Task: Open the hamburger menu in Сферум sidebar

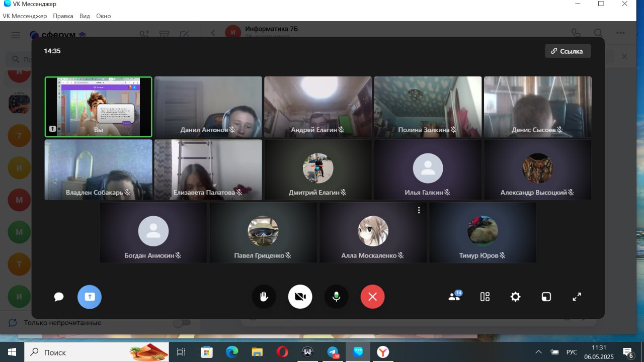Action: (16, 35)
